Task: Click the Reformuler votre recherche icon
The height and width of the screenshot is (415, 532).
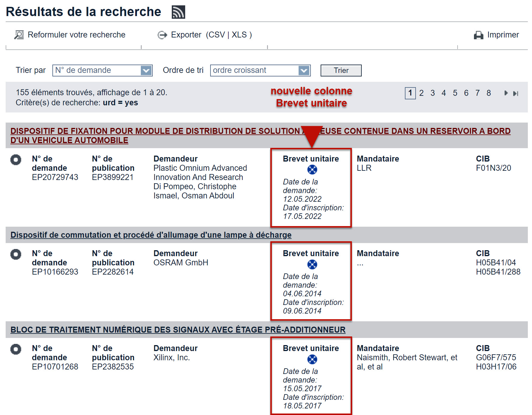Action: point(19,35)
